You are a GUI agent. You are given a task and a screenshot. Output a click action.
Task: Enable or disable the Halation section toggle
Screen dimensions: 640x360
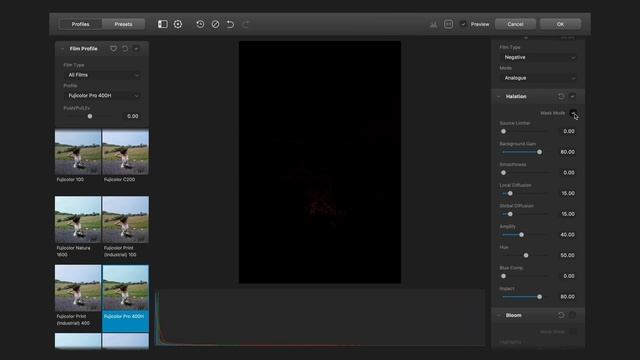pos(572,96)
